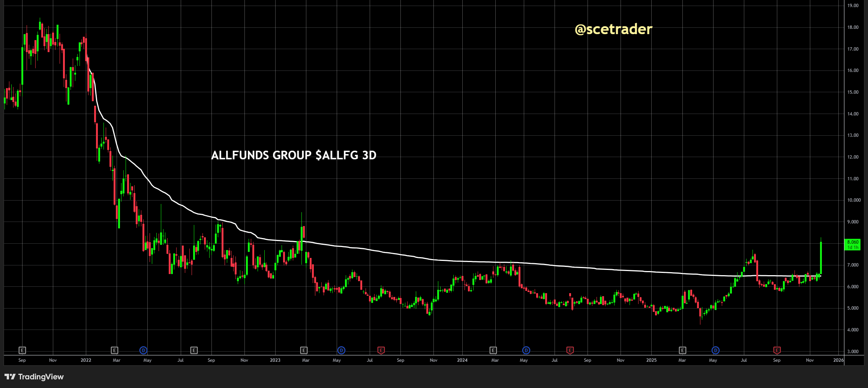868x388 pixels.
Task: Open the red earnings marker near Sep 2025
Action: coord(777,350)
